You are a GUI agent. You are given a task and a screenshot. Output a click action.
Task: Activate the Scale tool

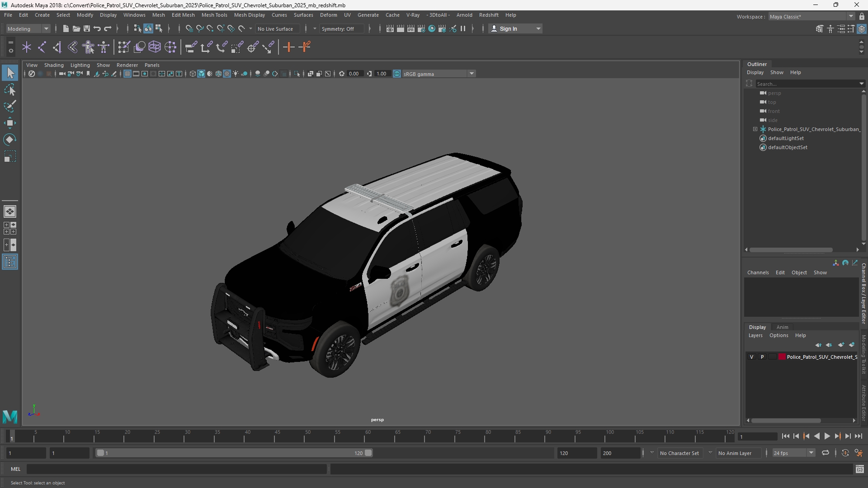point(10,156)
